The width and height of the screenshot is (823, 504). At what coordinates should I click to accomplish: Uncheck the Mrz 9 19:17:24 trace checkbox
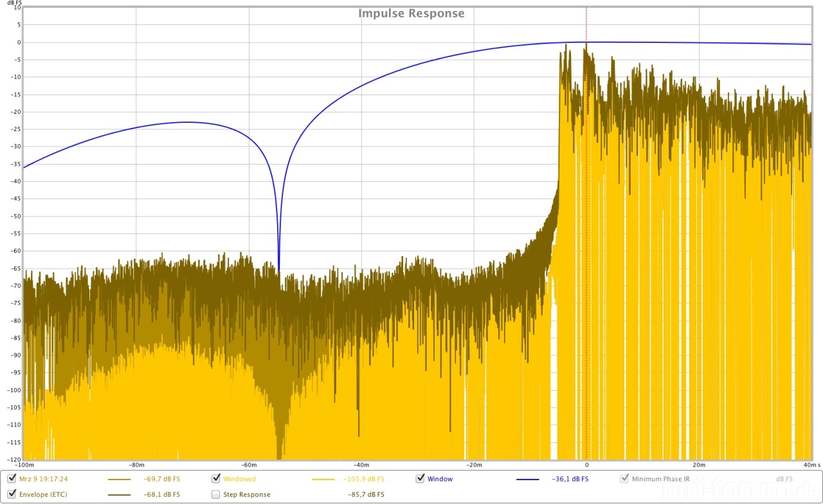pyautogui.click(x=12, y=479)
